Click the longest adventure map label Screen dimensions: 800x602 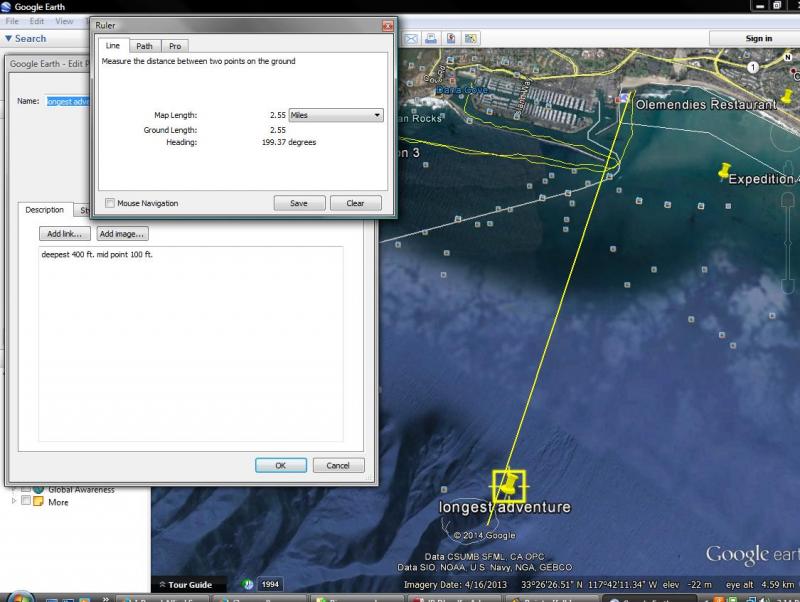coord(505,507)
